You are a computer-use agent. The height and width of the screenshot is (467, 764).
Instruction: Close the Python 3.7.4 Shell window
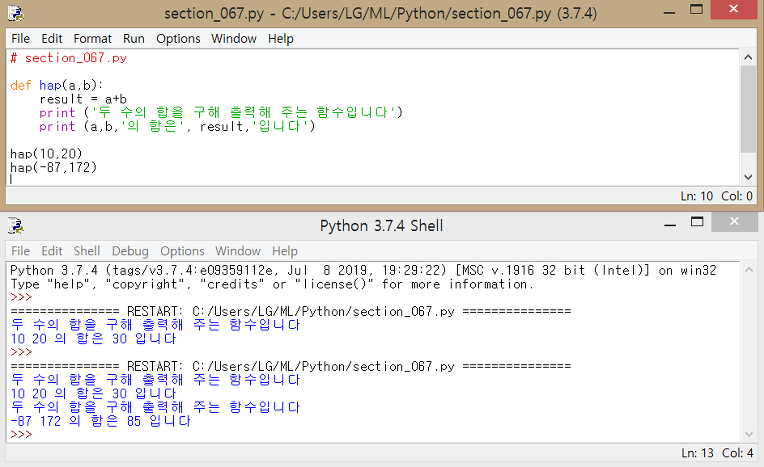(734, 222)
